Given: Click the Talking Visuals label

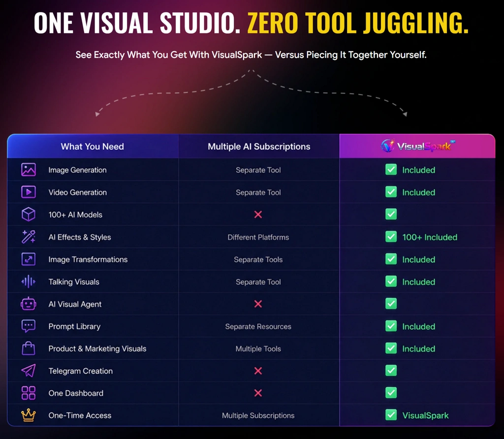Looking at the screenshot, I should (x=74, y=282).
